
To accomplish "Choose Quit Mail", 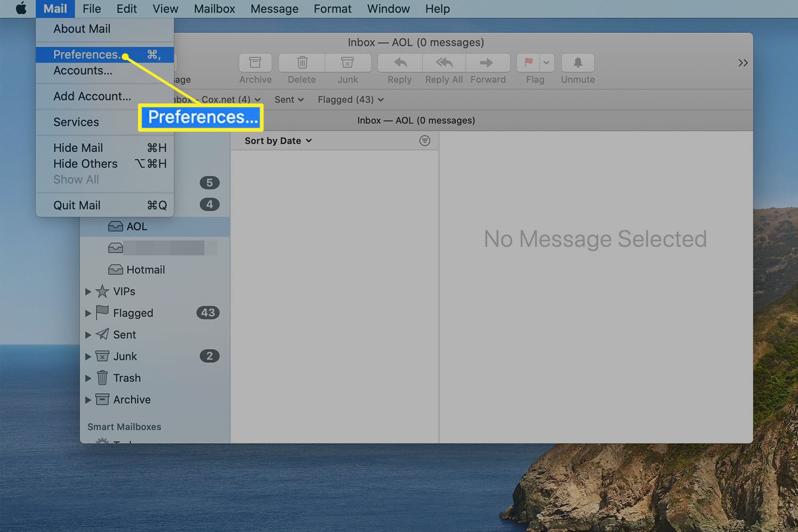I will pos(105,205).
